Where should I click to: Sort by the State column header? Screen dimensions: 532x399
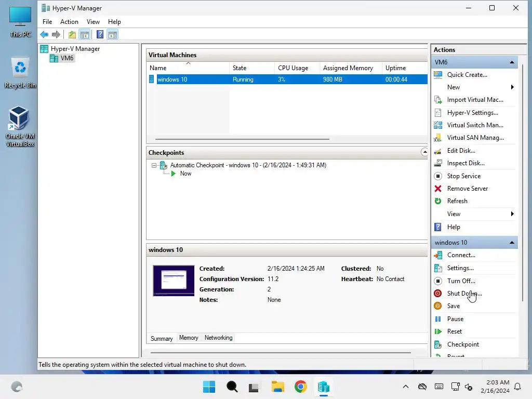pyautogui.click(x=252, y=68)
